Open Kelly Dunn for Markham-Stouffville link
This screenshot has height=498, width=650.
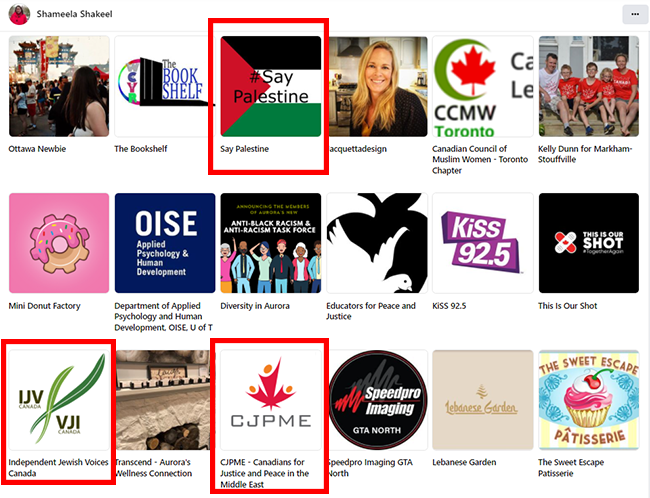[x=585, y=154]
